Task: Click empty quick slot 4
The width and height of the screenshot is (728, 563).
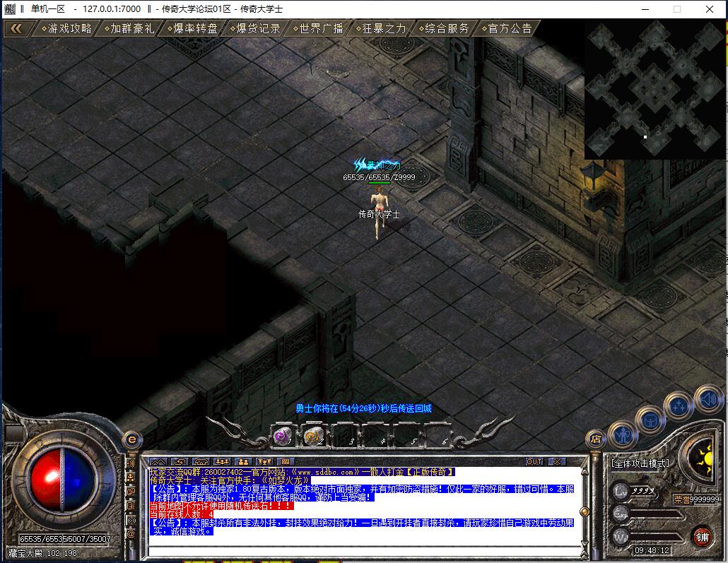Action: click(375, 437)
